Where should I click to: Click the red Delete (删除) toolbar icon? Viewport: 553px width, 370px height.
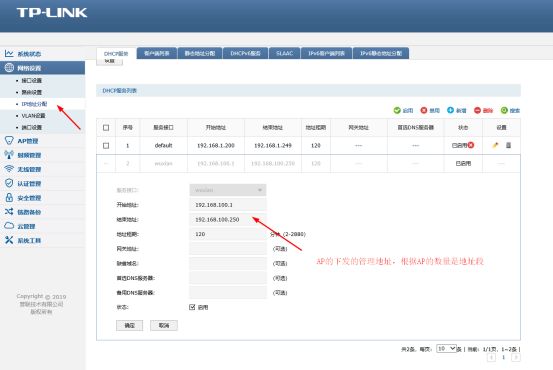477,110
